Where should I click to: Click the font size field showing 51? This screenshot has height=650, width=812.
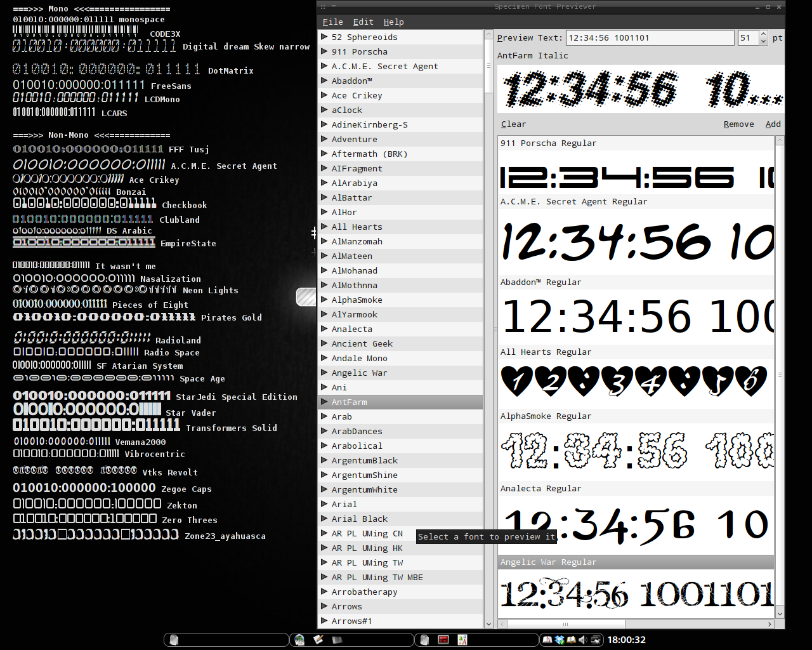pyautogui.click(x=748, y=37)
